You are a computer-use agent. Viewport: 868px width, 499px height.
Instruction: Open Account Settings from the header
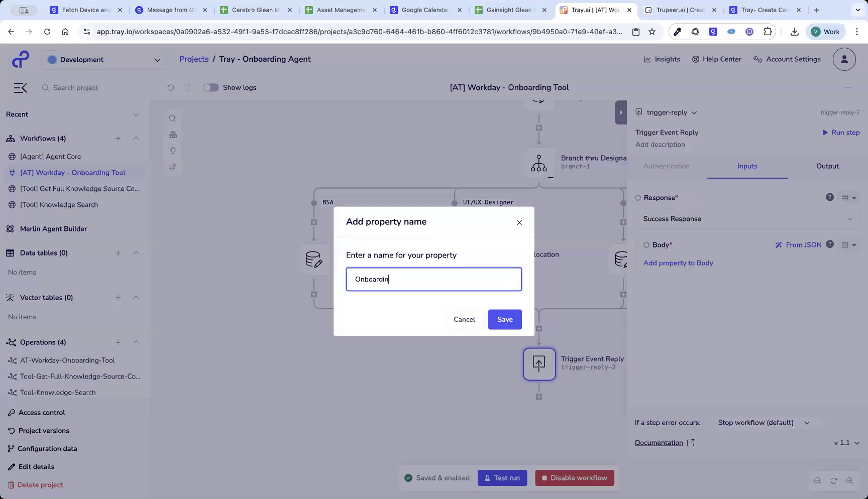tap(787, 59)
